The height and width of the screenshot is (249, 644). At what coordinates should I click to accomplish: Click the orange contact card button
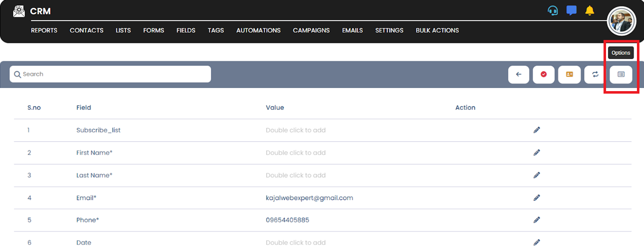570,74
